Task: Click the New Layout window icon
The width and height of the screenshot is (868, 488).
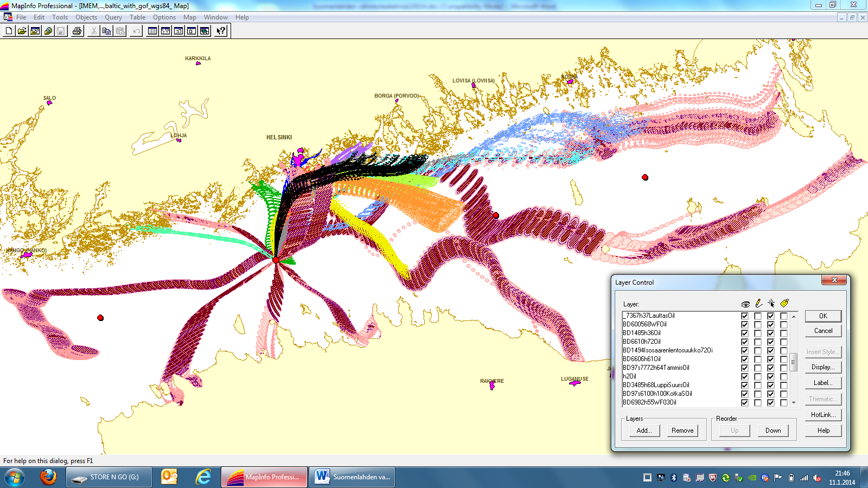Action: (192, 31)
